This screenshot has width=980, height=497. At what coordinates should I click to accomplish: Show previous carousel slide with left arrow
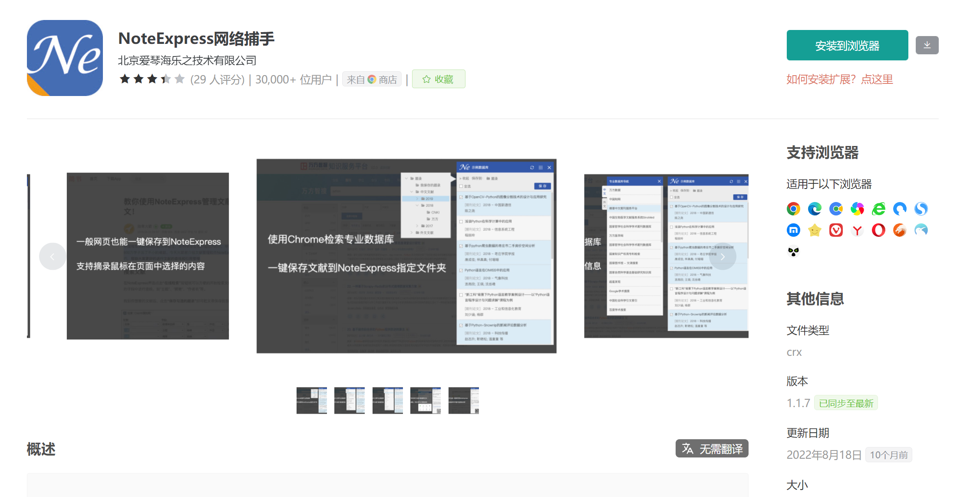click(x=53, y=256)
